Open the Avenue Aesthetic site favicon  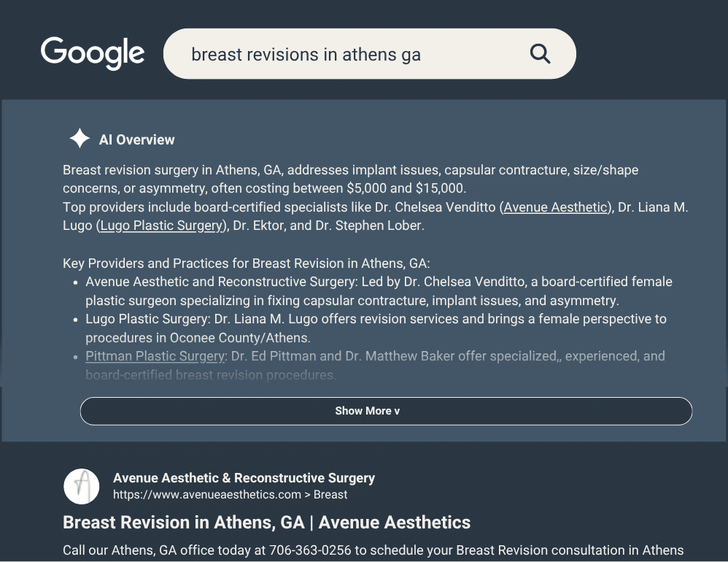81,486
